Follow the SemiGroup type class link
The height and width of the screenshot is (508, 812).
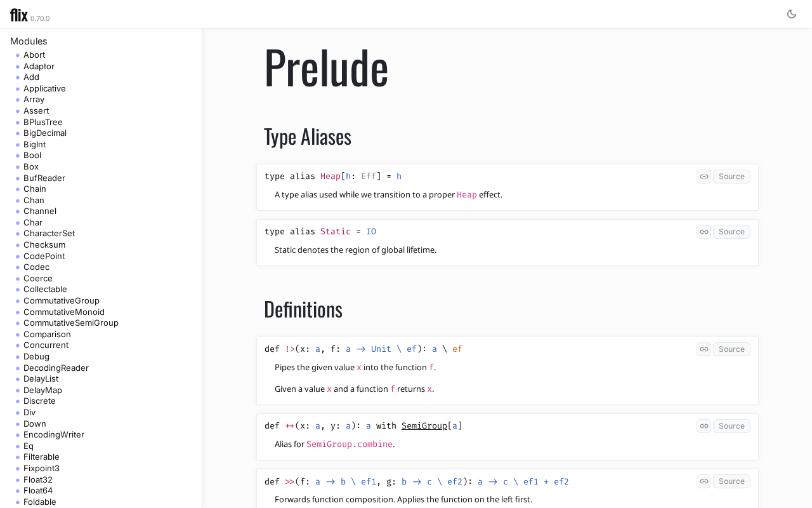tap(424, 426)
